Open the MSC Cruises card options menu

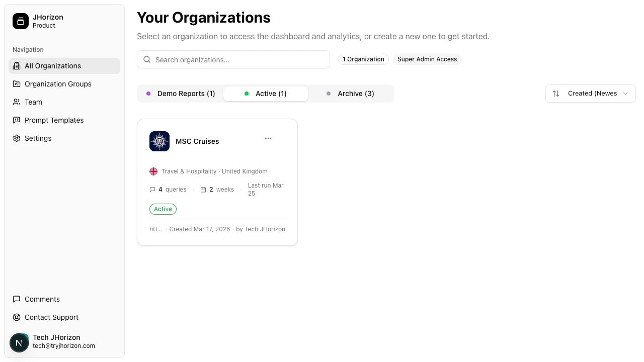[x=268, y=138]
